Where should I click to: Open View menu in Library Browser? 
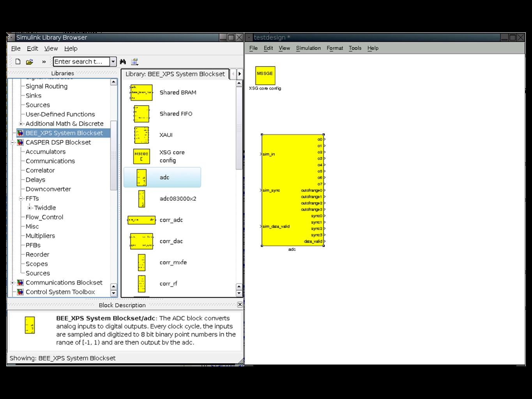click(51, 48)
